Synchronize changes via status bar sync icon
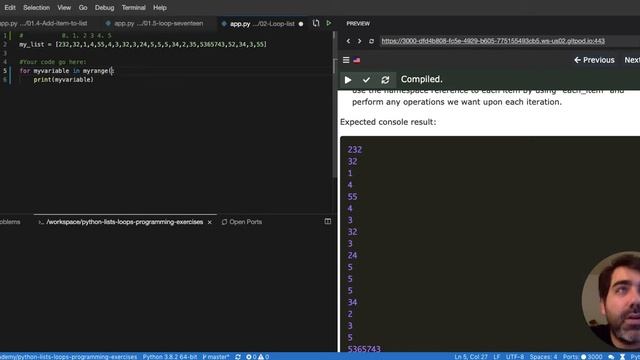The width and height of the screenshot is (640, 360). coord(238,357)
